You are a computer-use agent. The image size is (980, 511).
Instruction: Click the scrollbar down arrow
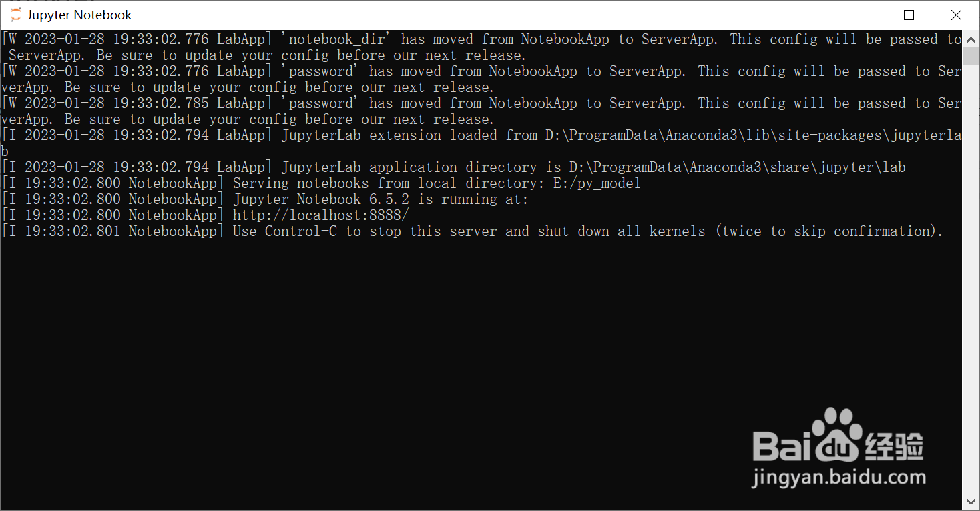tap(971, 502)
